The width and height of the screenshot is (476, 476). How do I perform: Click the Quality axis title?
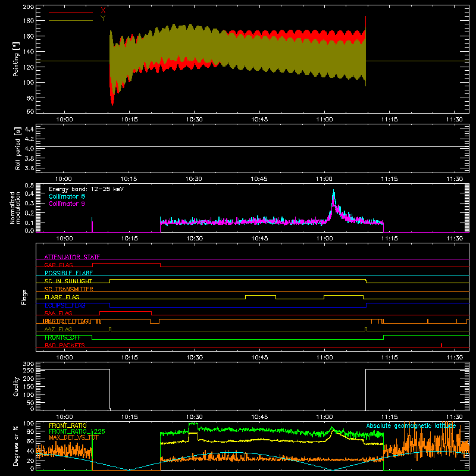click(x=16, y=386)
